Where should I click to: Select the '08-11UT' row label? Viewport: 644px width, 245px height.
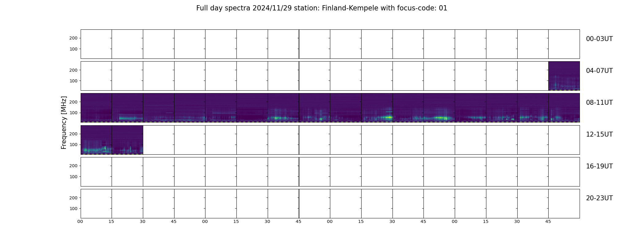coord(599,103)
